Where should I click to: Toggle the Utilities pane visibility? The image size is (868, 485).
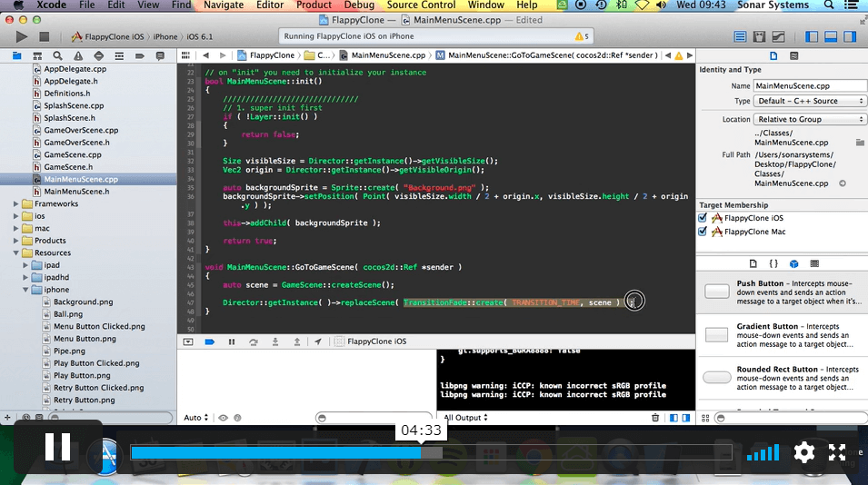[850, 36]
